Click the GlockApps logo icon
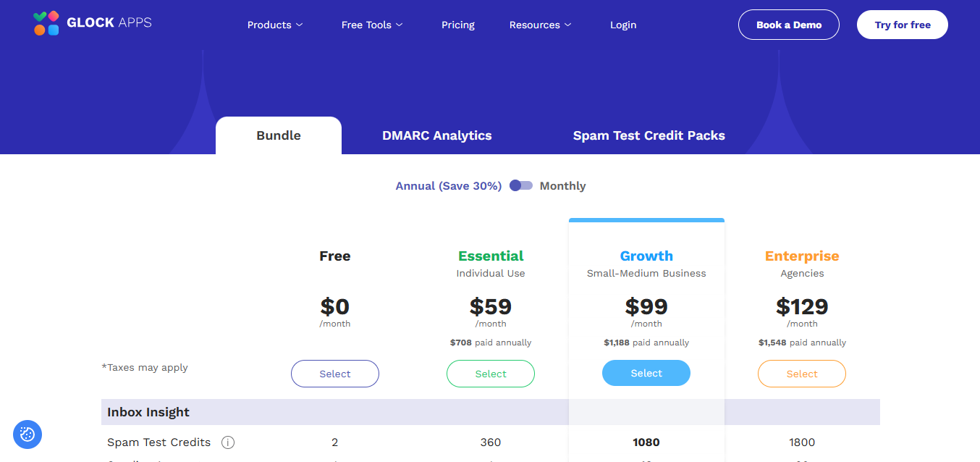Viewport: 980px width, 462px height. pyautogui.click(x=45, y=22)
